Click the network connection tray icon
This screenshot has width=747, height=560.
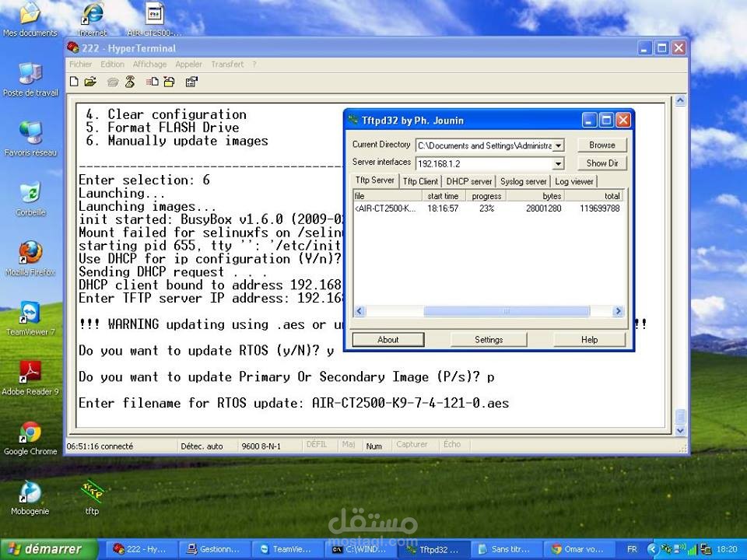click(x=706, y=549)
